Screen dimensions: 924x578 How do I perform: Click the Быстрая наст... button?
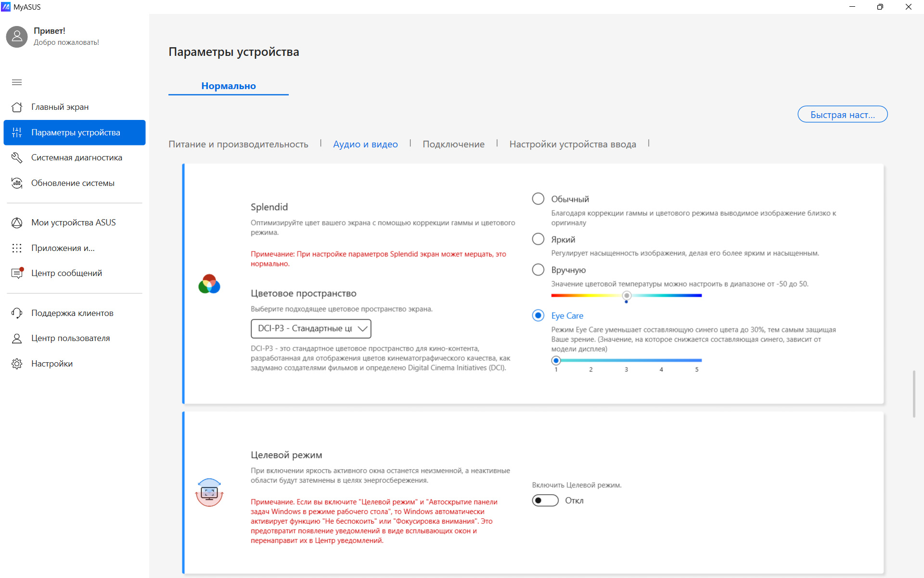pos(843,115)
